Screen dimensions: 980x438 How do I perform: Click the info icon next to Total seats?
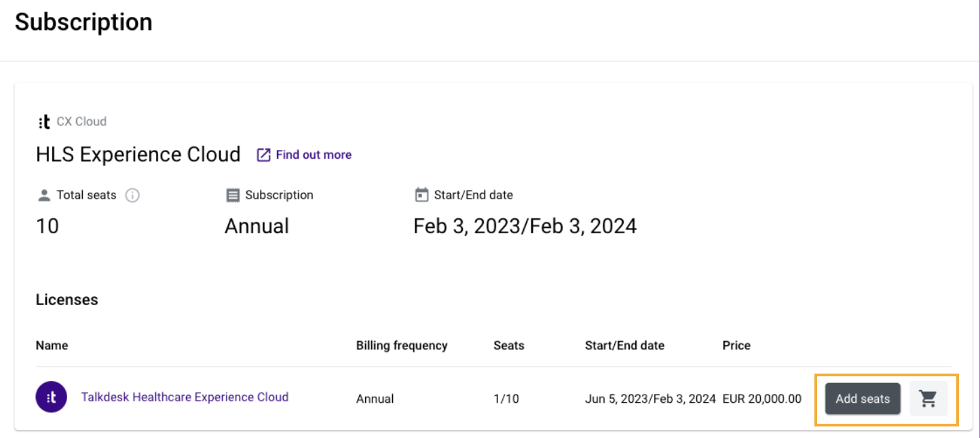(x=133, y=195)
